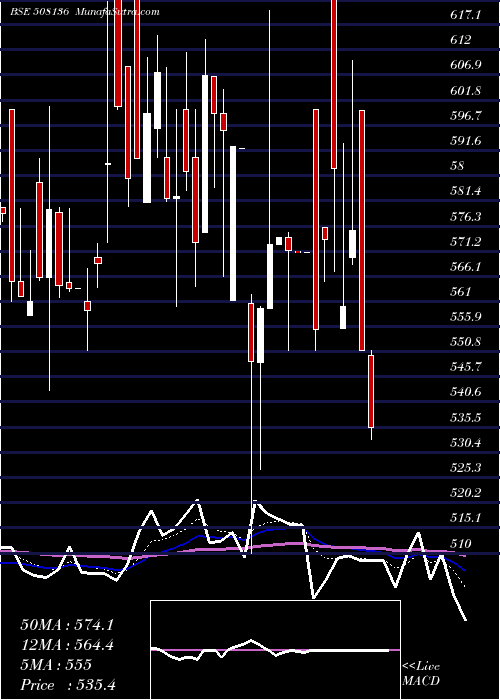This screenshot has height=700, width=500.
Task: Click the 566.1 price axis label
Action: coord(466,267)
